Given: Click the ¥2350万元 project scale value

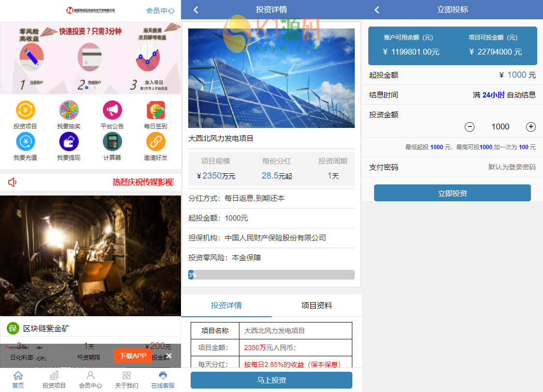Looking at the screenshot, I should click(216, 176).
